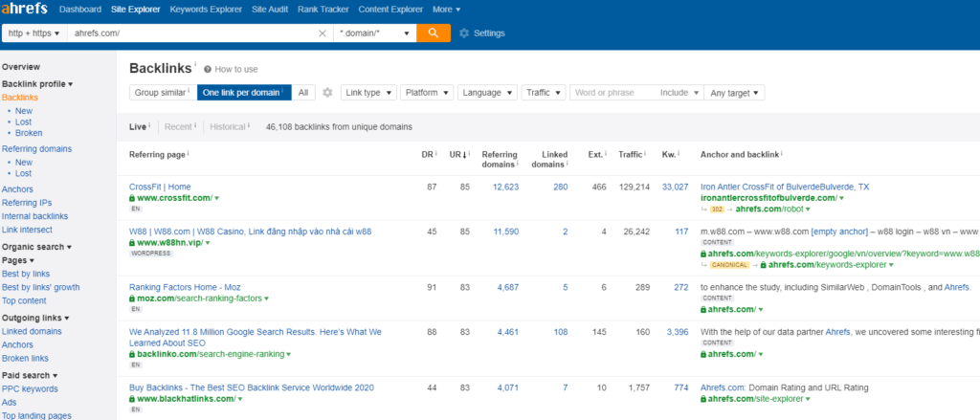Click green lock icon for www.crossfit.com
The width and height of the screenshot is (980, 420).
tap(132, 198)
